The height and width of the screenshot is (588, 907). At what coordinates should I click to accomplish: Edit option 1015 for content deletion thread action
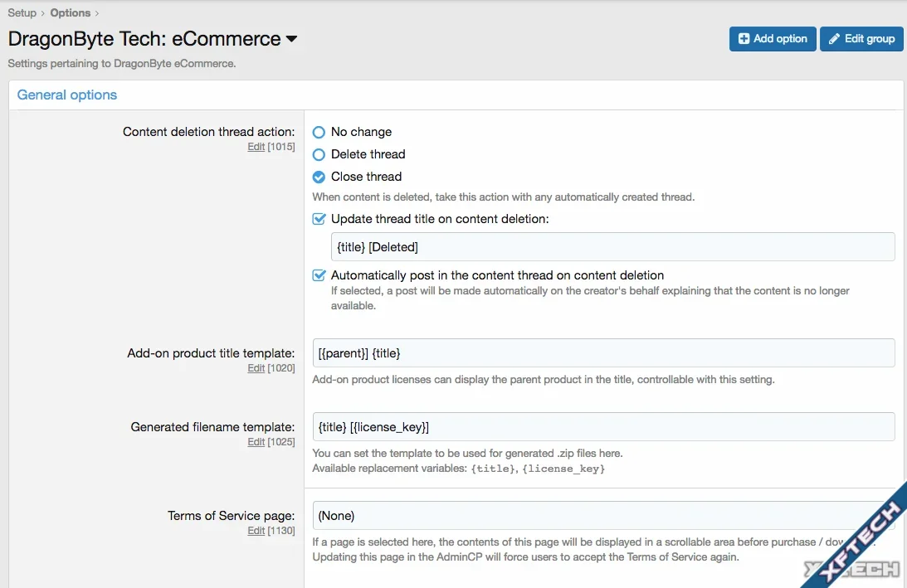click(256, 147)
